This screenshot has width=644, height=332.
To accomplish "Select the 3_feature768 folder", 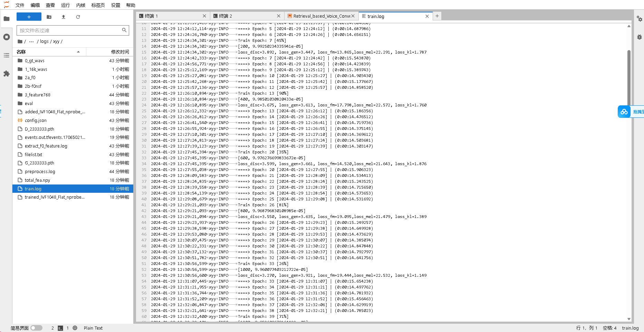I will point(73,95).
